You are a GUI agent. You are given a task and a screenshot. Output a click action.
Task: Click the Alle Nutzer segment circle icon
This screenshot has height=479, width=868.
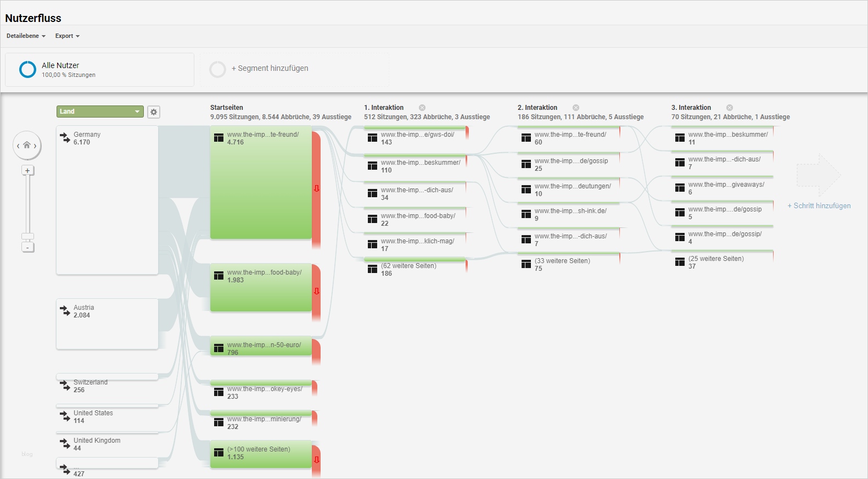click(x=26, y=69)
